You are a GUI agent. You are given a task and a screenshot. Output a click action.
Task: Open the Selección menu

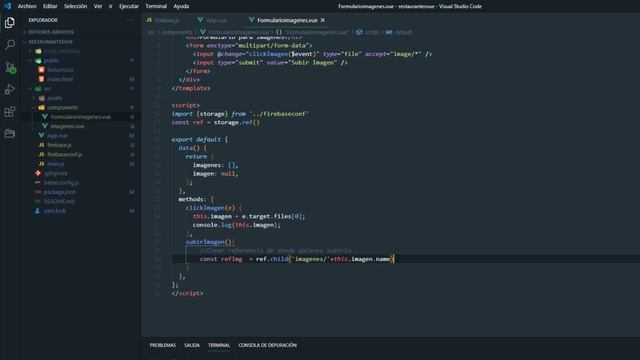(x=76, y=6)
